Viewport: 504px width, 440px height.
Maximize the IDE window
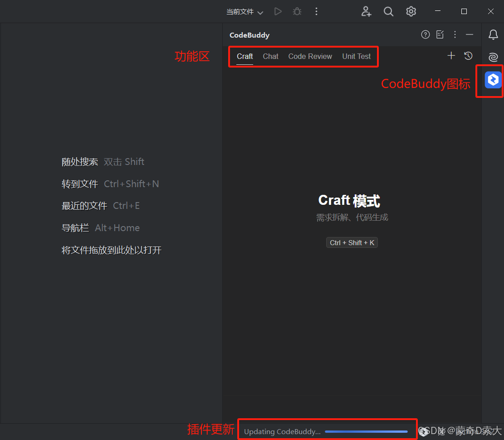464,11
